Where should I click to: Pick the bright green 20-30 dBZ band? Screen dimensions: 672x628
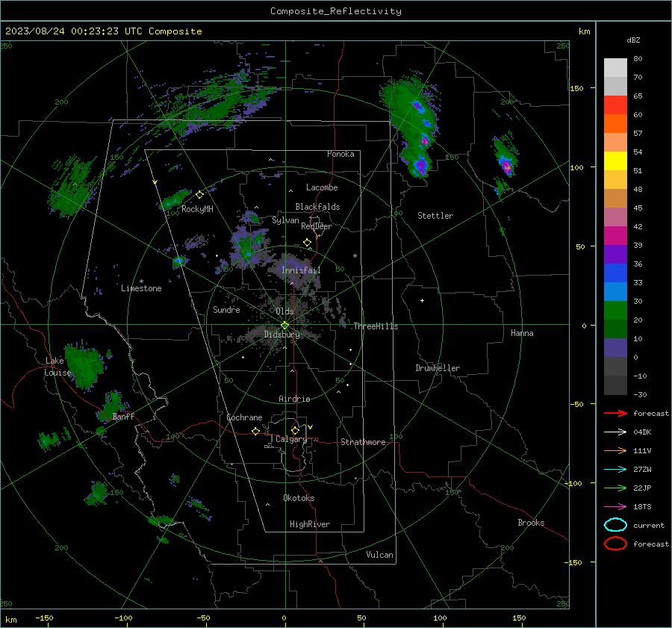coord(615,311)
